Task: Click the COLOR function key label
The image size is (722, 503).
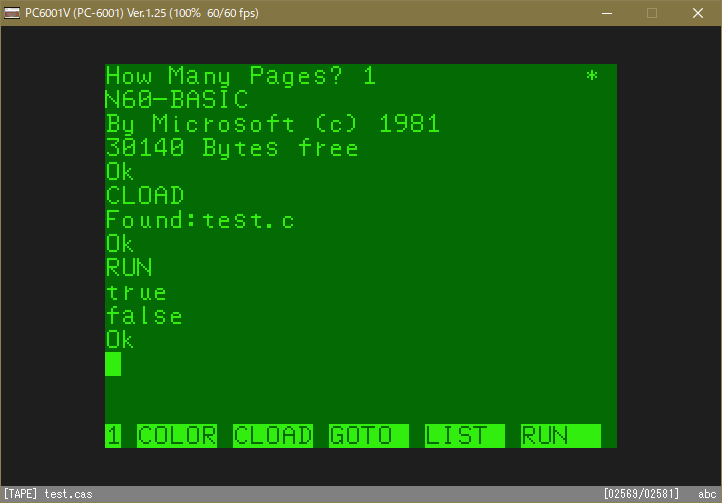Action: tap(177, 436)
